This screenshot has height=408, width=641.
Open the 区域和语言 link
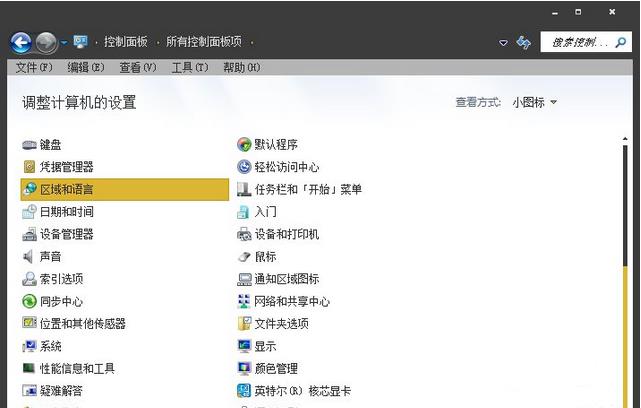click(67, 190)
